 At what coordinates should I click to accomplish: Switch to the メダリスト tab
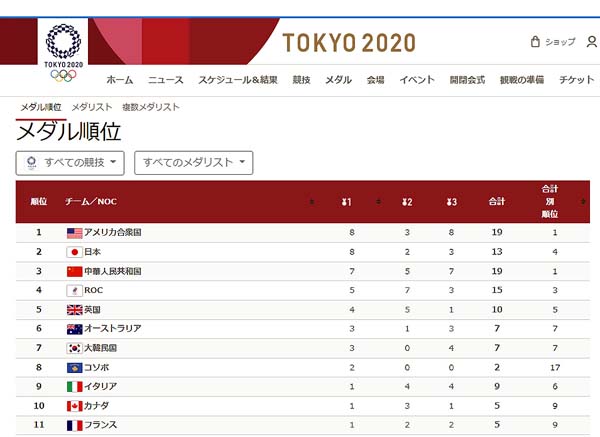[x=91, y=107]
